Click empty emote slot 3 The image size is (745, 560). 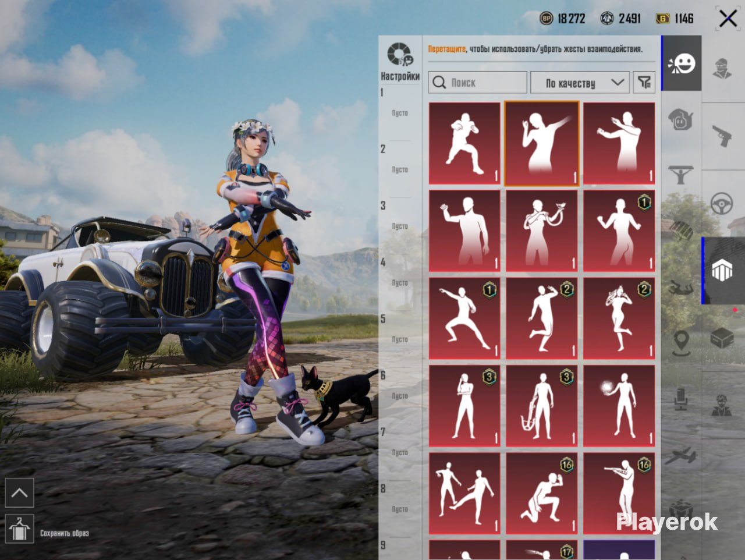click(x=400, y=226)
